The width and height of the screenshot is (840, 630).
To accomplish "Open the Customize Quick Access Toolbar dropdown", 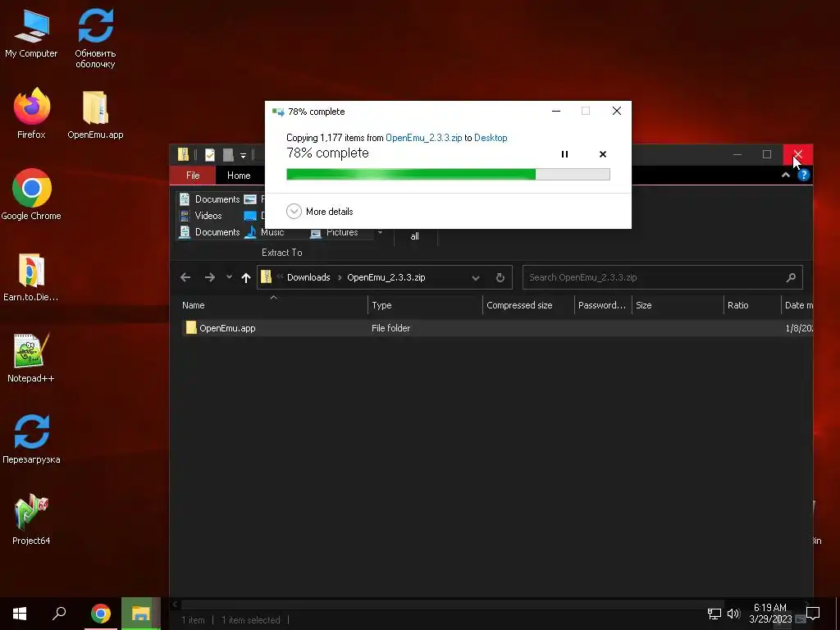I will coord(243,155).
